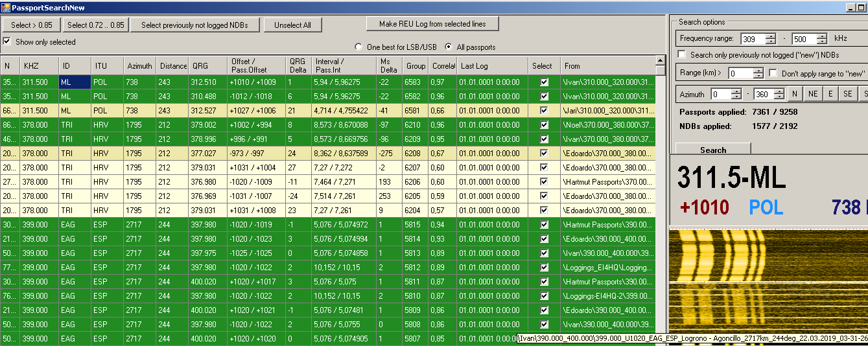The image size is (868, 346).
Task: Increase the Range (km) spinner value
Action: 759,71
